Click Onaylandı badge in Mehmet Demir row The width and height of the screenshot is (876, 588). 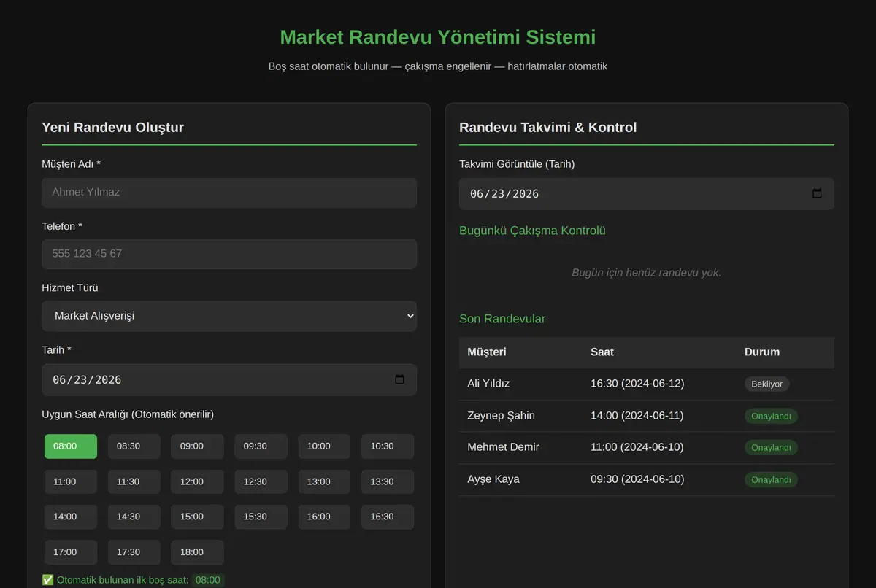click(771, 447)
